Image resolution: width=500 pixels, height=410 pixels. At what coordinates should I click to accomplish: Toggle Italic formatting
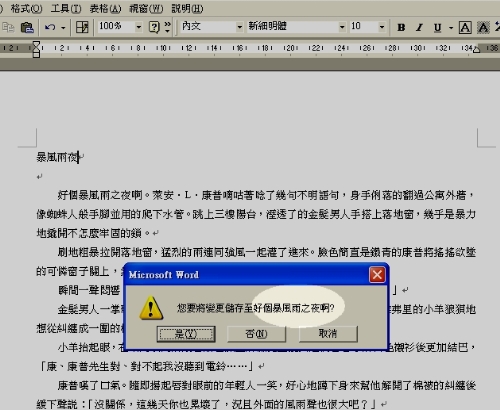419,27
